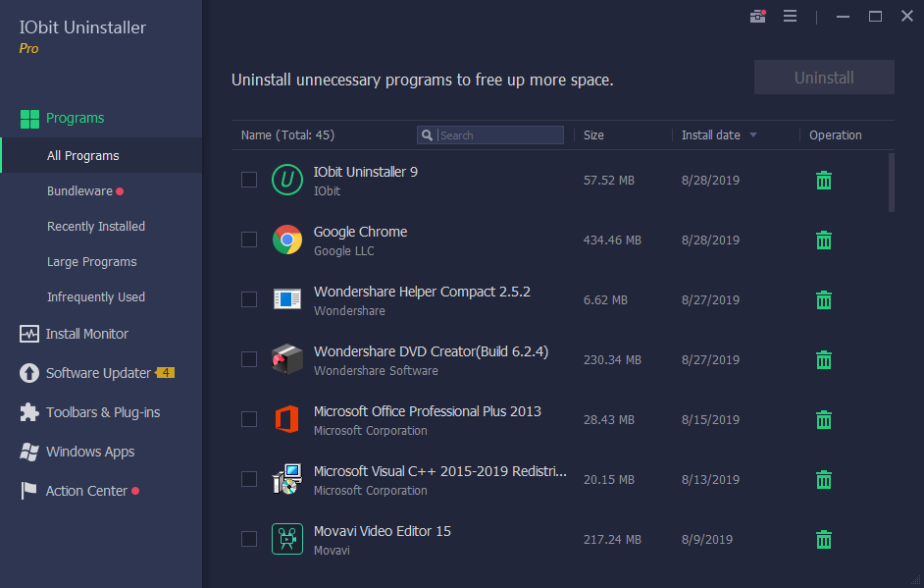Click the 57.52 MB size value
Screen dimensions: 924x588
coord(609,181)
